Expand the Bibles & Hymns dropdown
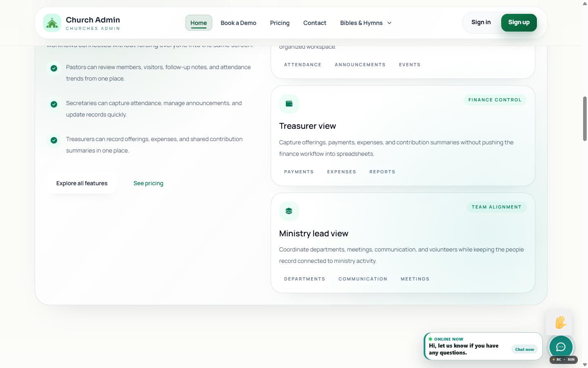The width and height of the screenshot is (588, 368). (366, 23)
